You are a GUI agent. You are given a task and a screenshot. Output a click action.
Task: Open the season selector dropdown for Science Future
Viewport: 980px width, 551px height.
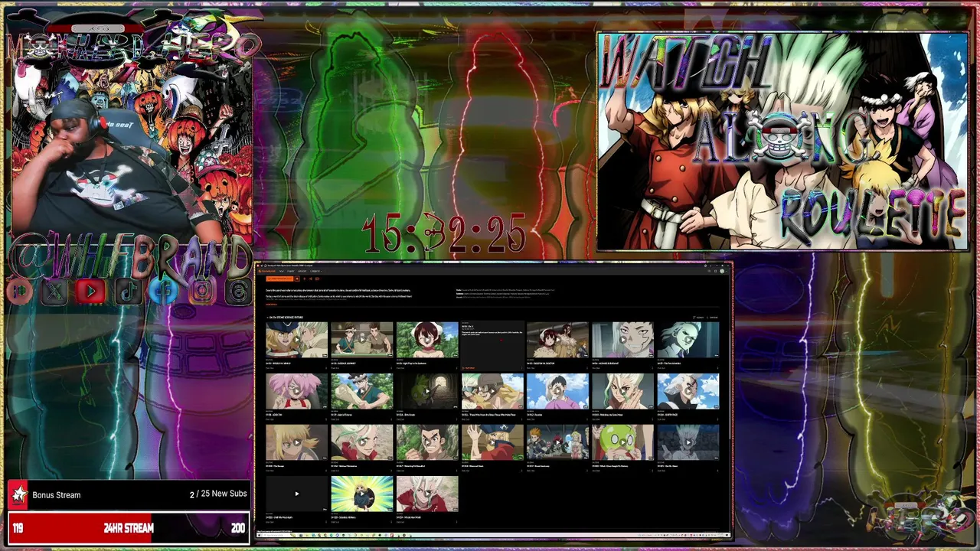pyautogui.click(x=285, y=317)
